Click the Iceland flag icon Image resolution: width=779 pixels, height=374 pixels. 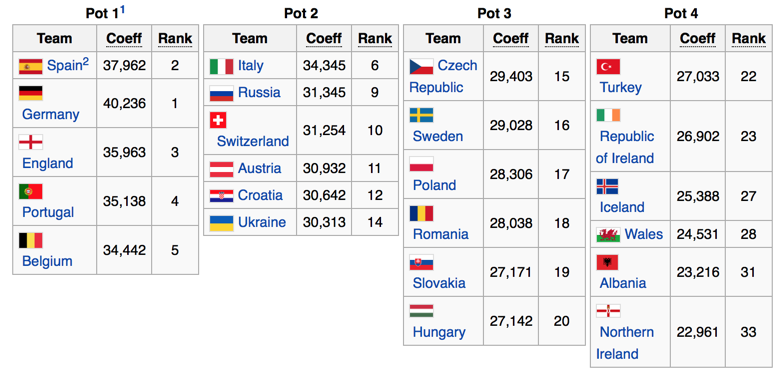[x=607, y=186]
